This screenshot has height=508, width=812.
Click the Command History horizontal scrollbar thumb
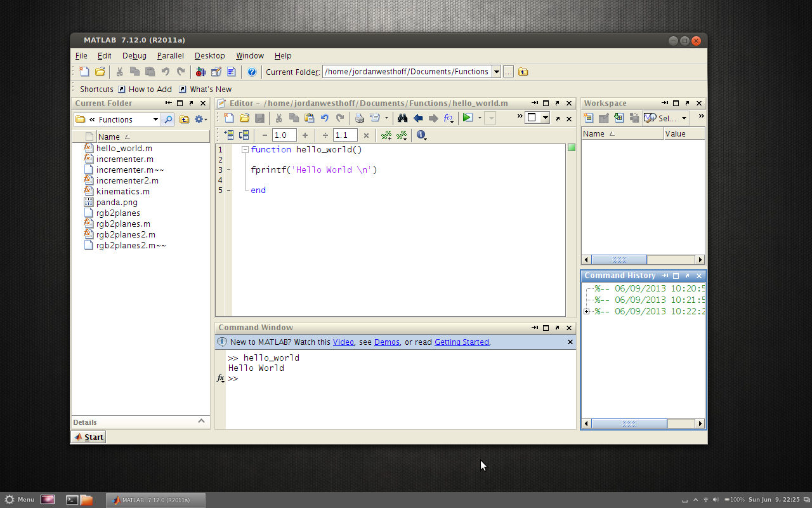629,424
